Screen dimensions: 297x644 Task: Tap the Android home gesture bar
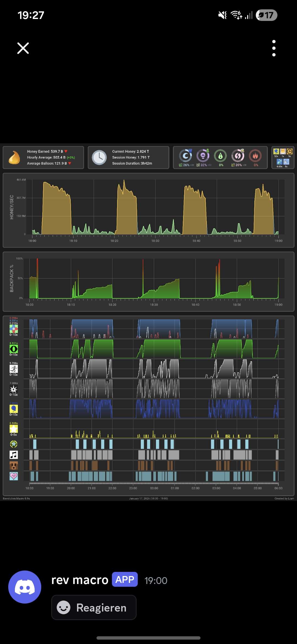pyautogui.click(x=148, y=638)
